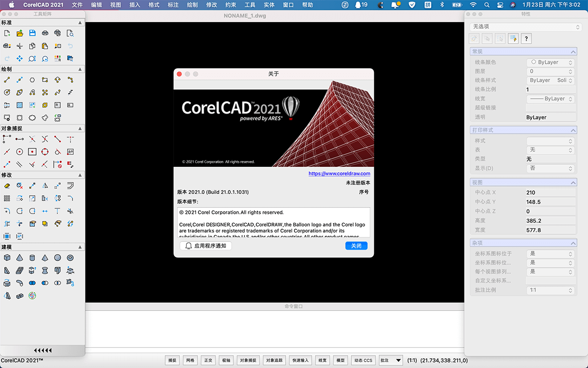Enable Center snap, the circle with red dot
The width and height of the screenshot is (588, 368).
tap(20, 152)
